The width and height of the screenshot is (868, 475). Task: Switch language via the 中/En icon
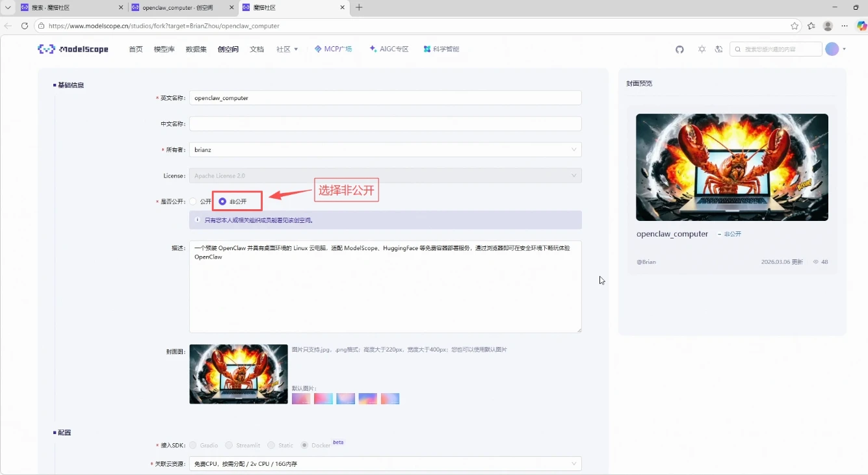[718, 49]
